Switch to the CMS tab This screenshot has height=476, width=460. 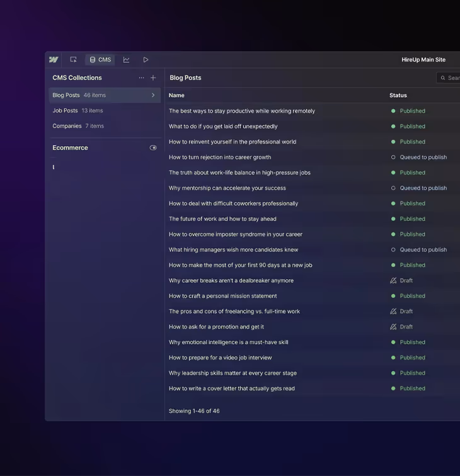point(100,60)
